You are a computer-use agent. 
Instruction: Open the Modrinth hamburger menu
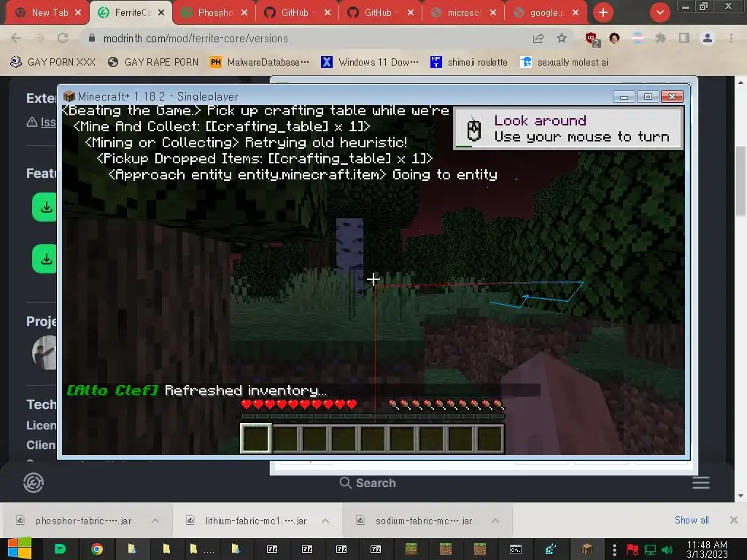(701, 483)
